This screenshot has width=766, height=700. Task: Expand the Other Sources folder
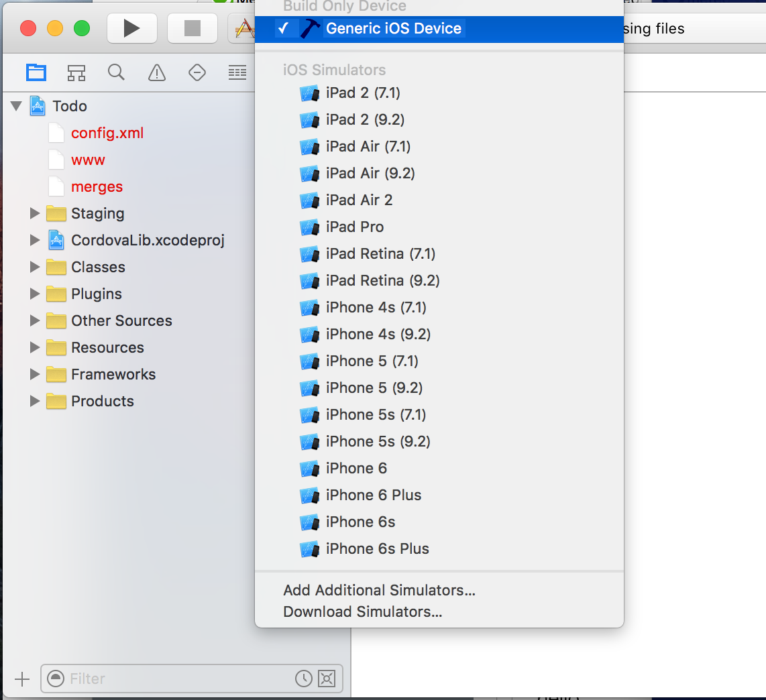click(x=35, y=321)
